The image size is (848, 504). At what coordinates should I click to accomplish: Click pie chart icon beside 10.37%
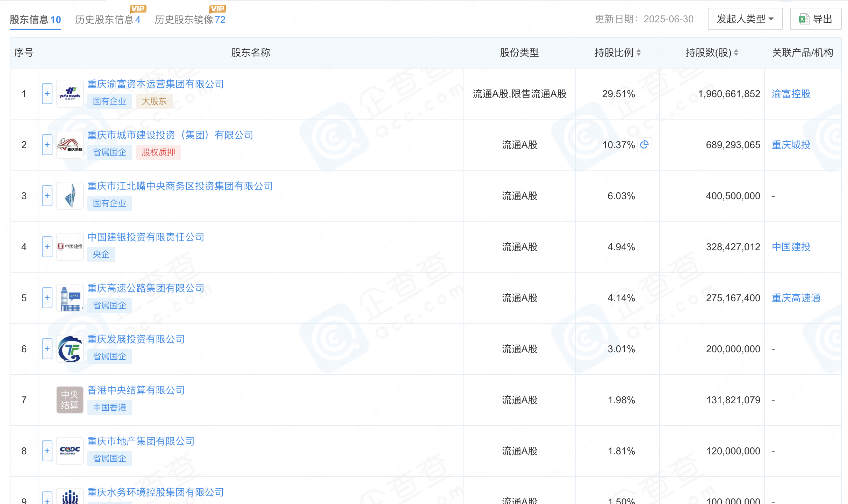pyautogui.click(x=644, y=144)
